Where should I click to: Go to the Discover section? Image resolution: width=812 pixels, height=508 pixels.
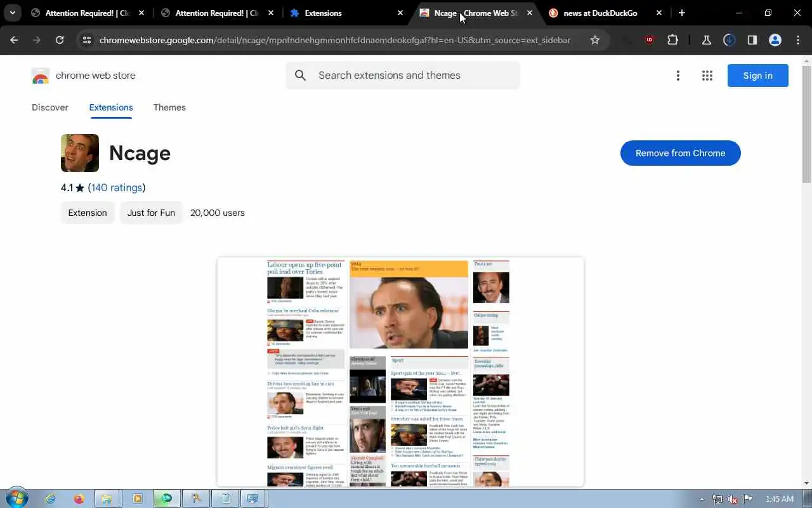tap(50, 107)
